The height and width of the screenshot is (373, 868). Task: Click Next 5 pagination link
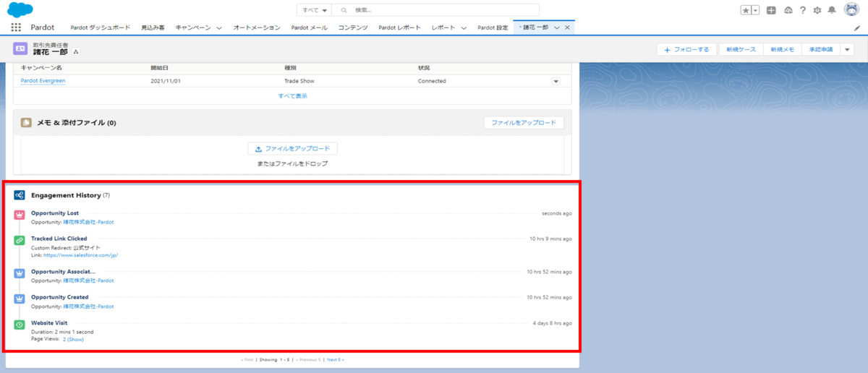[x=336, y=359]
